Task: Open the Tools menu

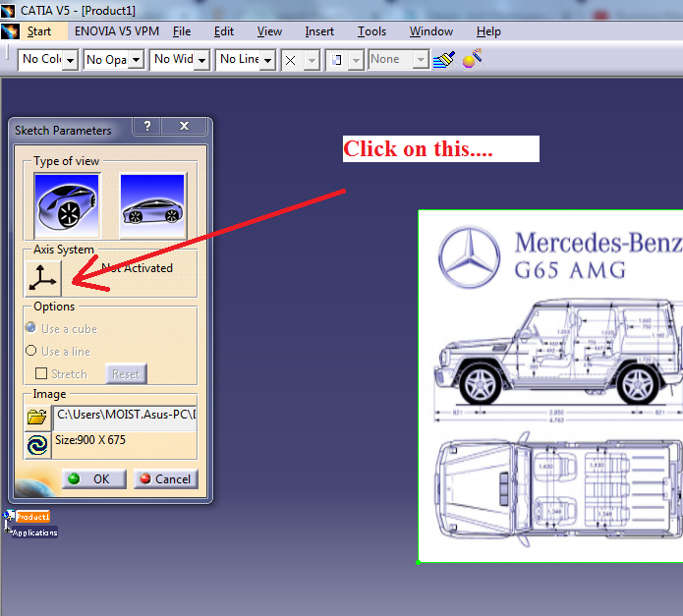Action: pos(372,31)
